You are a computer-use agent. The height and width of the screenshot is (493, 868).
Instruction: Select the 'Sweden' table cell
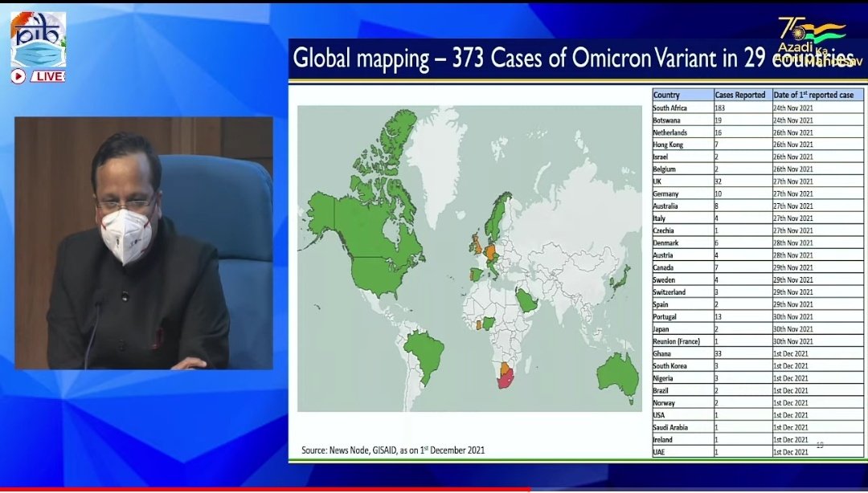pos(683,279)
